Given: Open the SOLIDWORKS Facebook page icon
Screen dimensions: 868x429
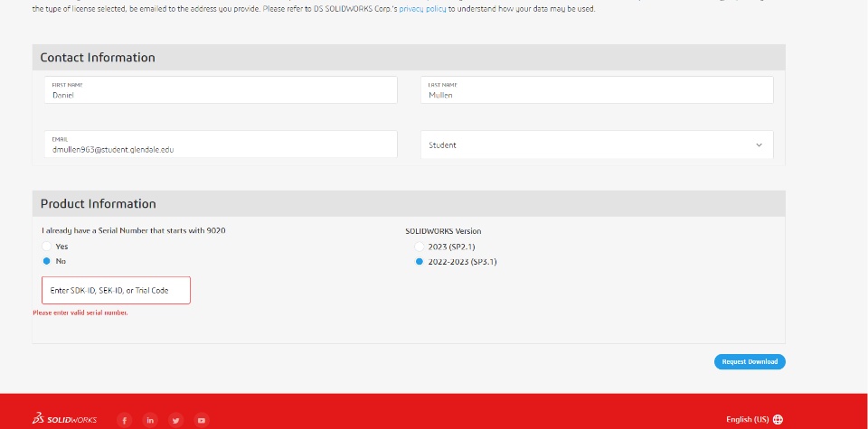Looking at the screenshot, I should (124, 420).
